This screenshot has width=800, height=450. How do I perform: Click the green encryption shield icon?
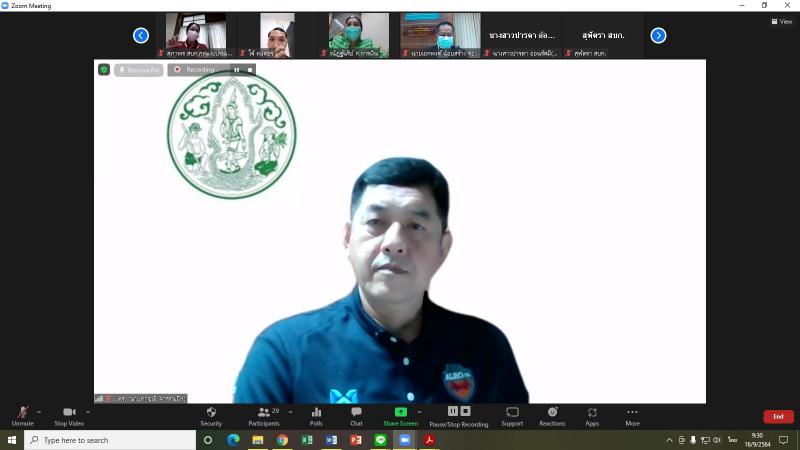pos(104,69)
